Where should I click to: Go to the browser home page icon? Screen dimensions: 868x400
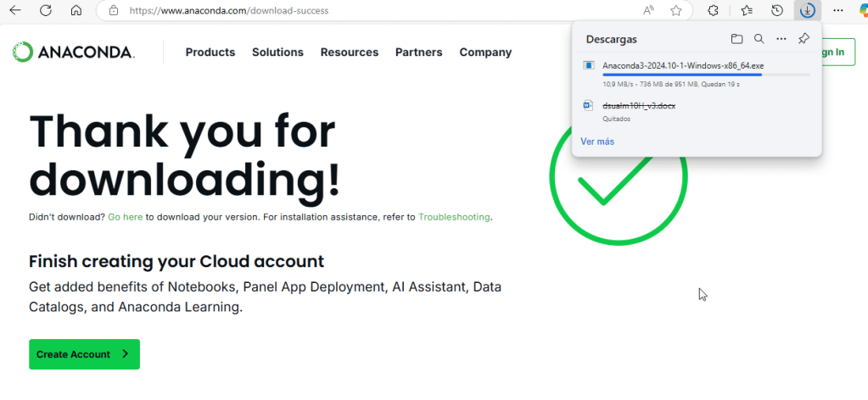click(x=76, y=11)
